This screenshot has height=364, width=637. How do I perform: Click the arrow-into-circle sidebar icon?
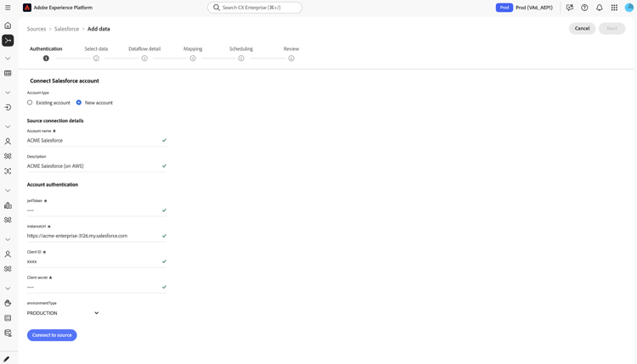[x=8, y=107]
